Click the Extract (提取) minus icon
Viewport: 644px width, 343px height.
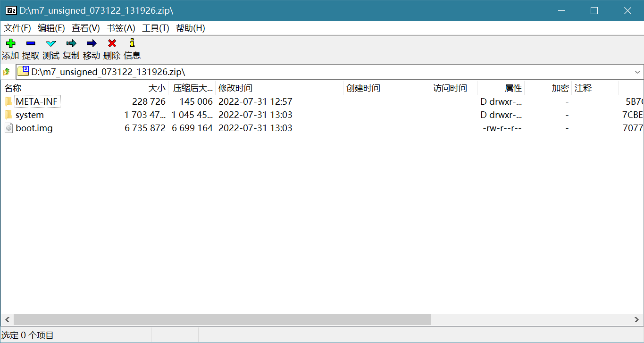31,43
